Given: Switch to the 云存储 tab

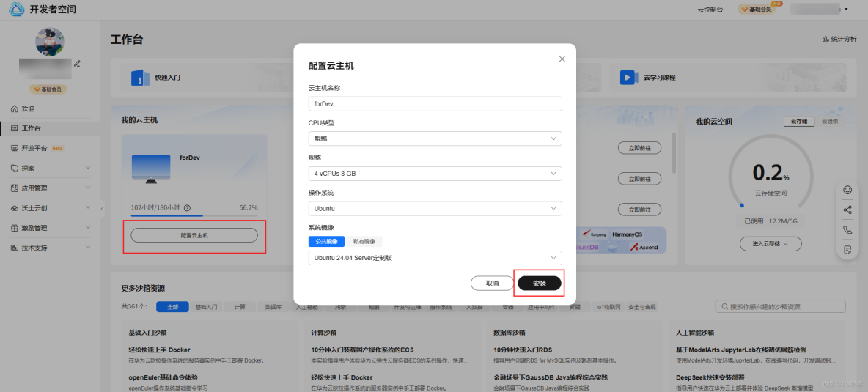Looking at the screenshot, I should pyautogui.click(x=799, y=121).
